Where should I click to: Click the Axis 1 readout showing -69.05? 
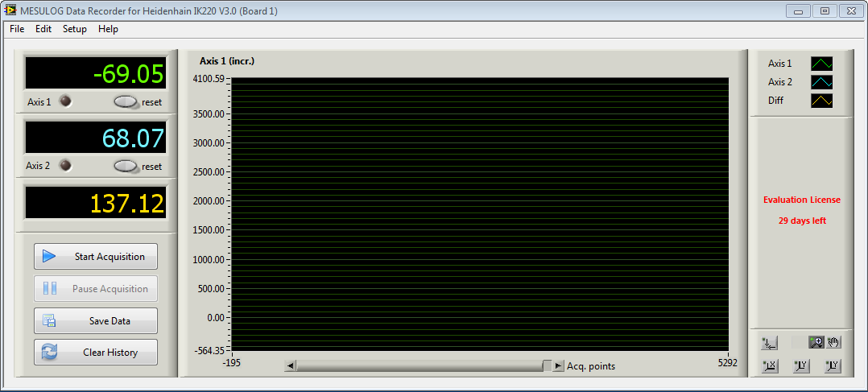(x=96, y=72)
